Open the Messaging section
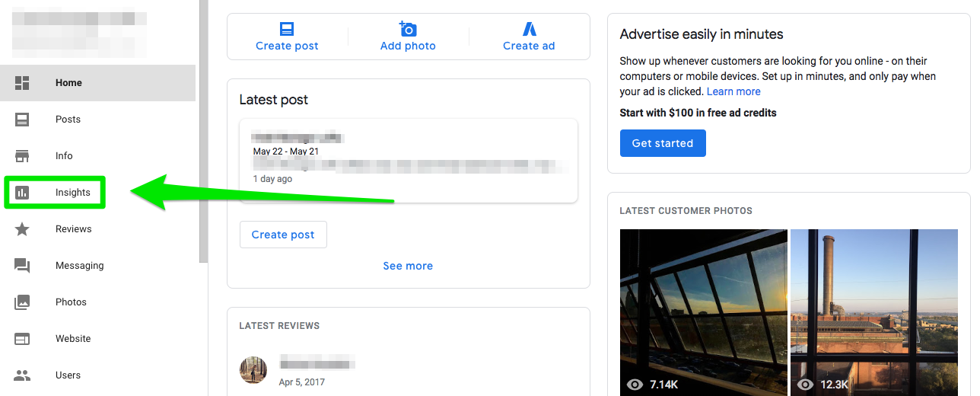 click(97, 266)
